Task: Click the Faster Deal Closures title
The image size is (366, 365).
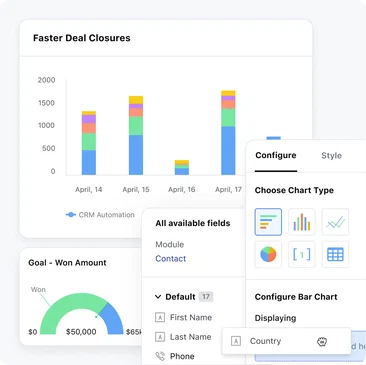Action: 82,38
